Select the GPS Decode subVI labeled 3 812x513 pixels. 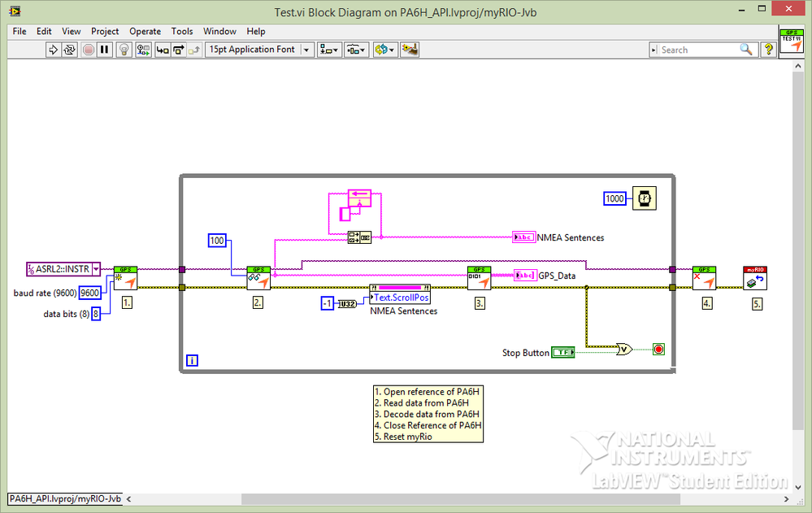[x=479, y=278]
